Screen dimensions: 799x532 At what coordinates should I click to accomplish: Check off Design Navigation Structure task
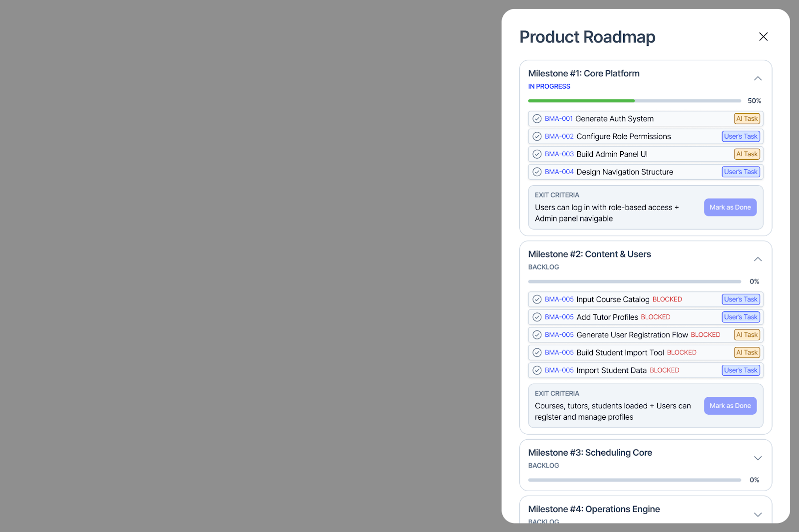coord(537,172)
